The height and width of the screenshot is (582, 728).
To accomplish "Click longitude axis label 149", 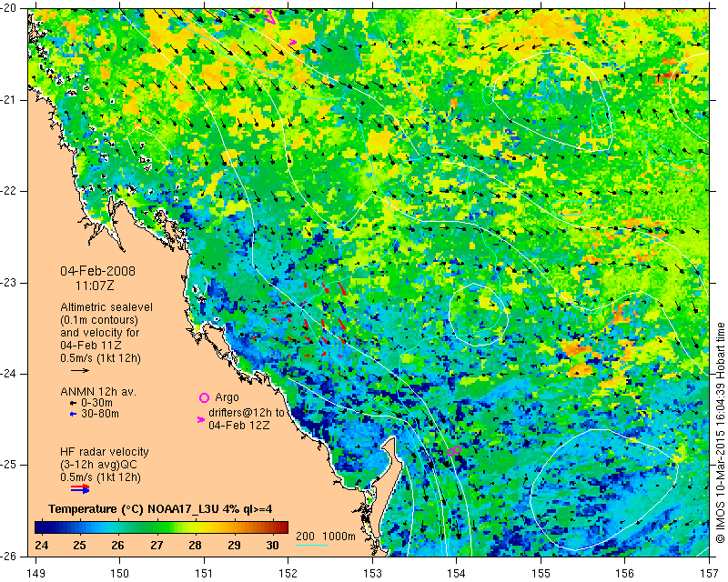I will 36,574.
